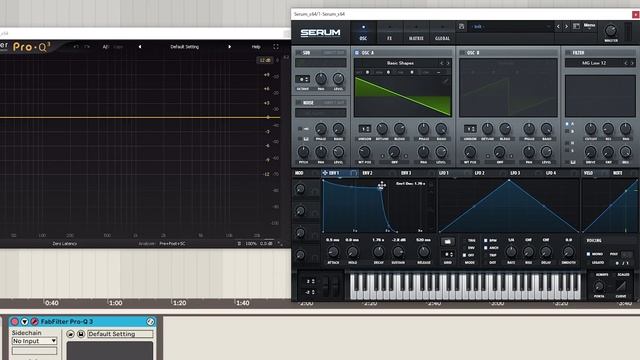Open the Serum MATRIX tab

tap(416, 33)
